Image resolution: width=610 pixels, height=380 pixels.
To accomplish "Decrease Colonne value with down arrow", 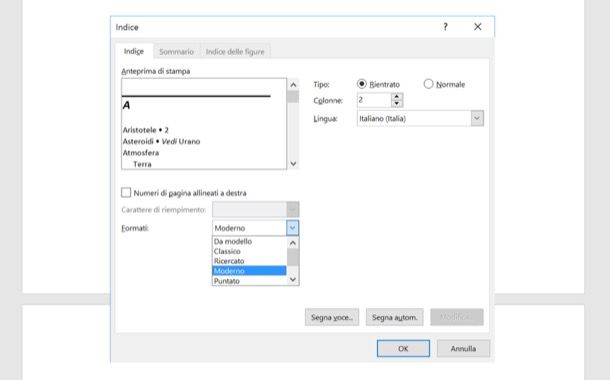I will pos(396,103).
